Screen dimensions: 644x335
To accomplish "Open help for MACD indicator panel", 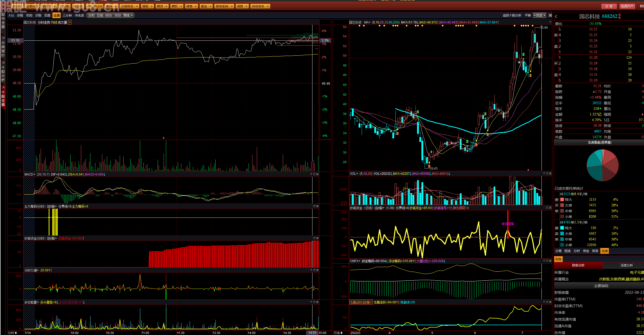I will 311,174.
